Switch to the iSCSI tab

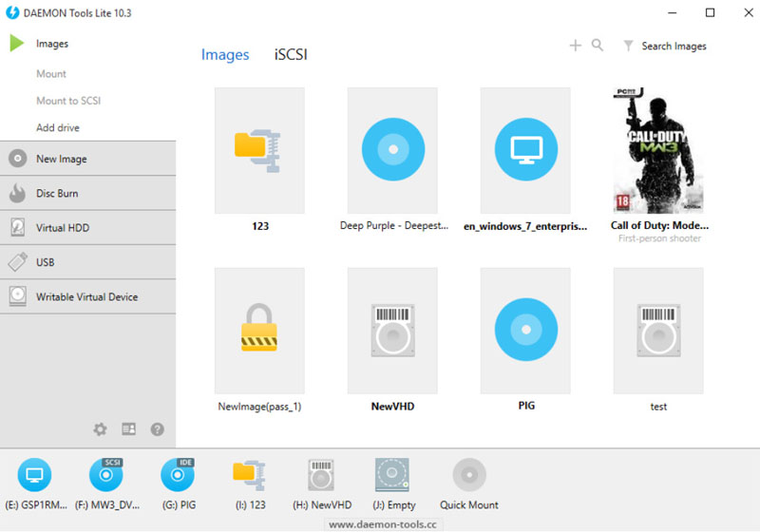click(x=291, y=54)
